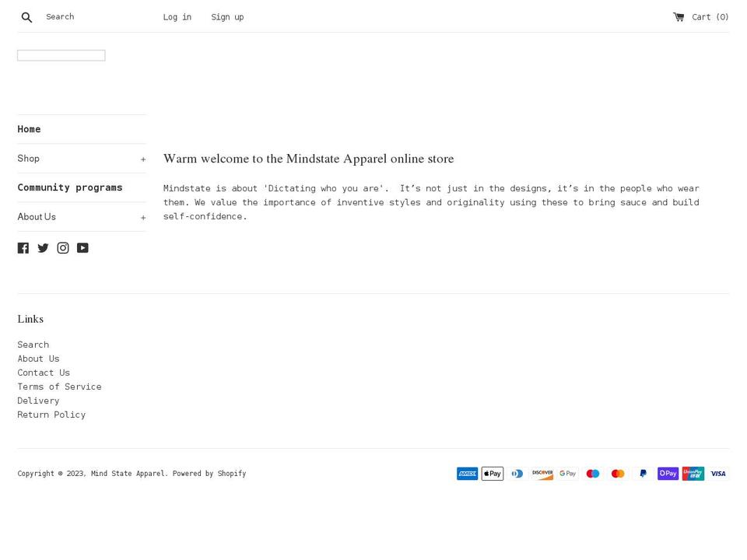The height and width of the screenshot is (560, 747).
Task: Visit the Facebook page icon
Action: 23,247
